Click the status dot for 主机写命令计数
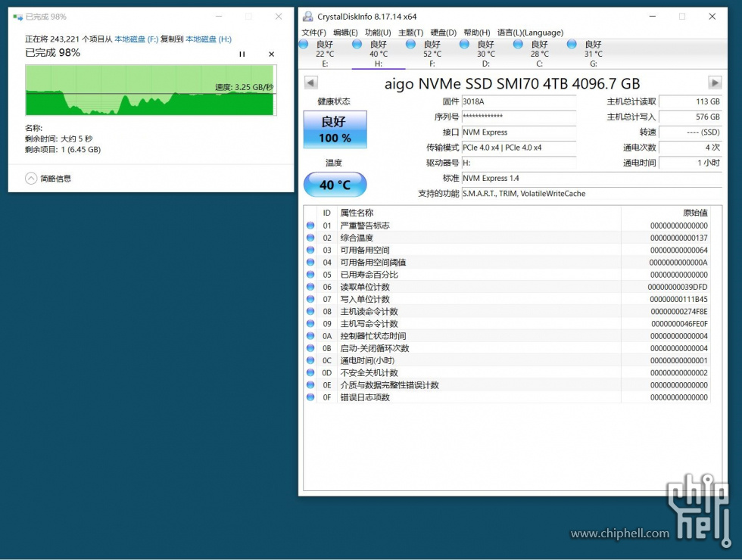 (310, 324)
